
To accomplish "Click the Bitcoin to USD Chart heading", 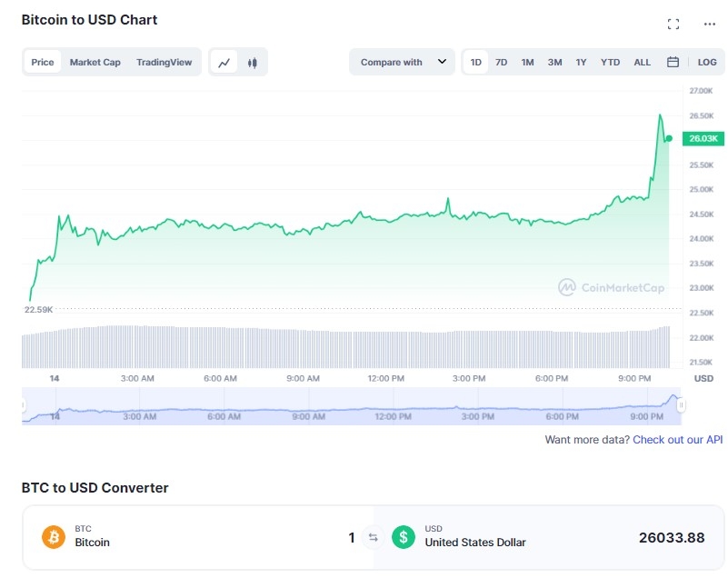I will click(90, 20).
